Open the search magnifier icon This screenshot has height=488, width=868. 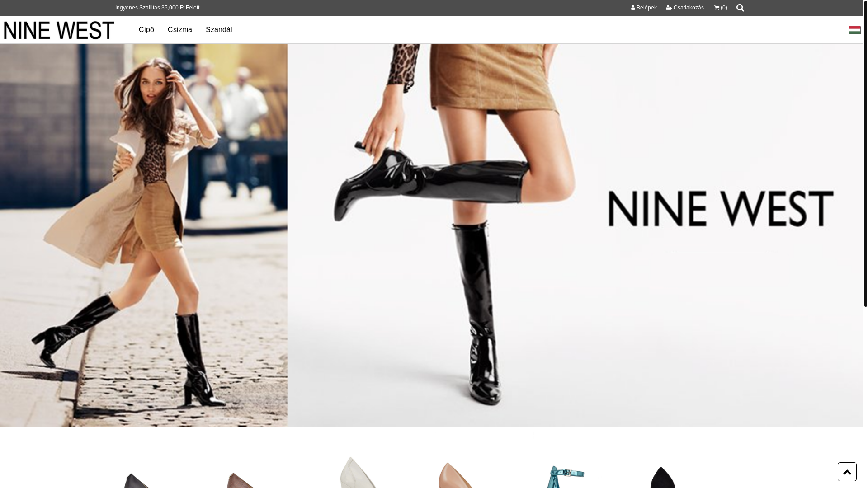coord(740,8)
